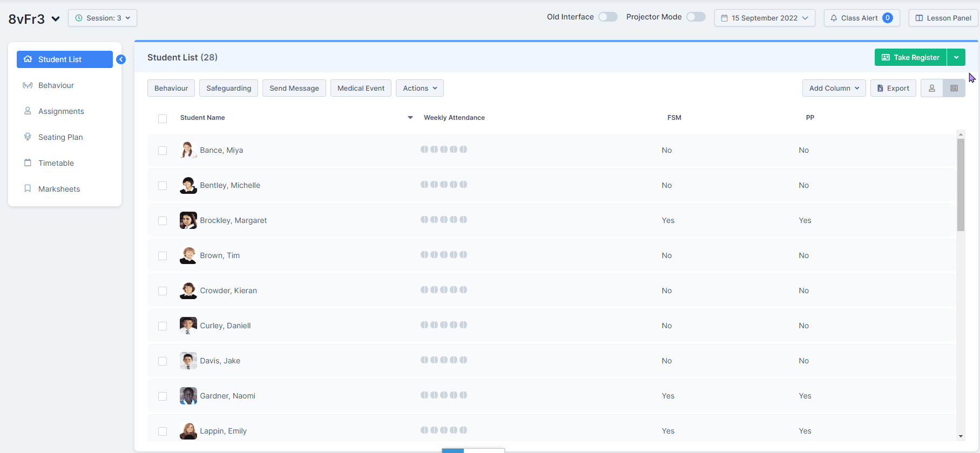Open Marksheets in the sidebar
This screenshot has height=453, width=980.
click(59, 189)
